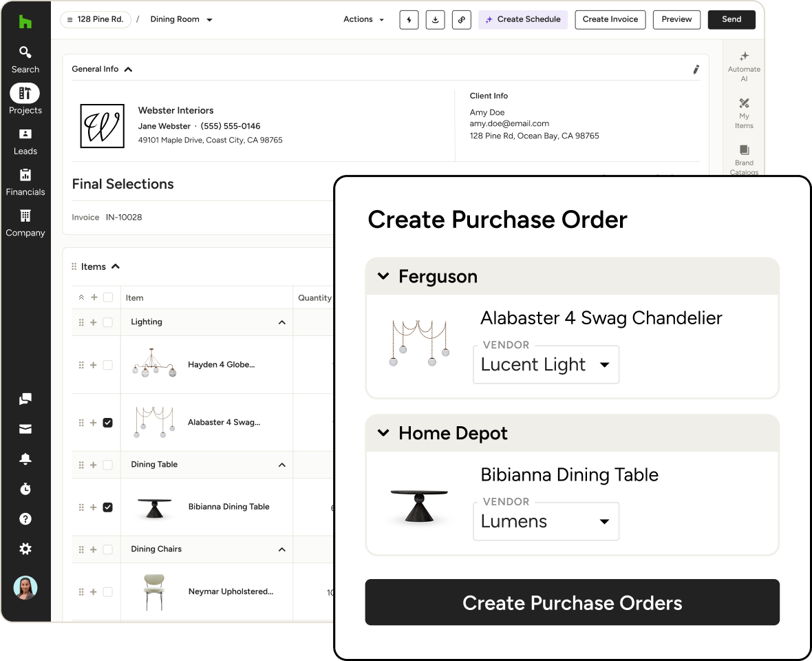The image size is (812, 661).
Task: Click Create Purchase Orders button
Action: point(573,602)
